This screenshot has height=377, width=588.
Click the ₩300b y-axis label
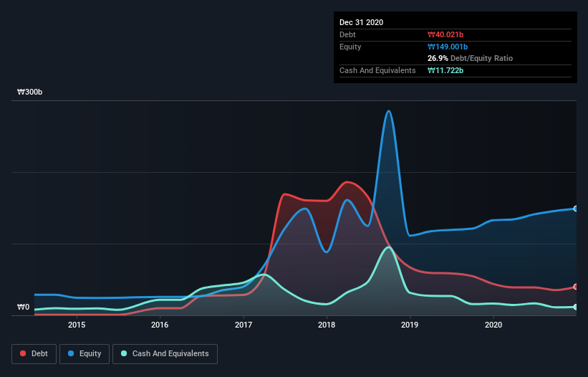[x=30, y=92]
